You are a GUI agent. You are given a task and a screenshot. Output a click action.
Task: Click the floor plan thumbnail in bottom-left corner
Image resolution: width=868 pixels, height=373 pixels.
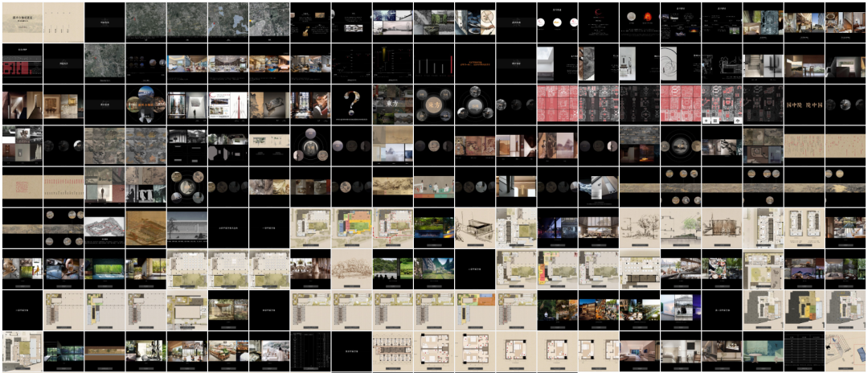[21, 350]
